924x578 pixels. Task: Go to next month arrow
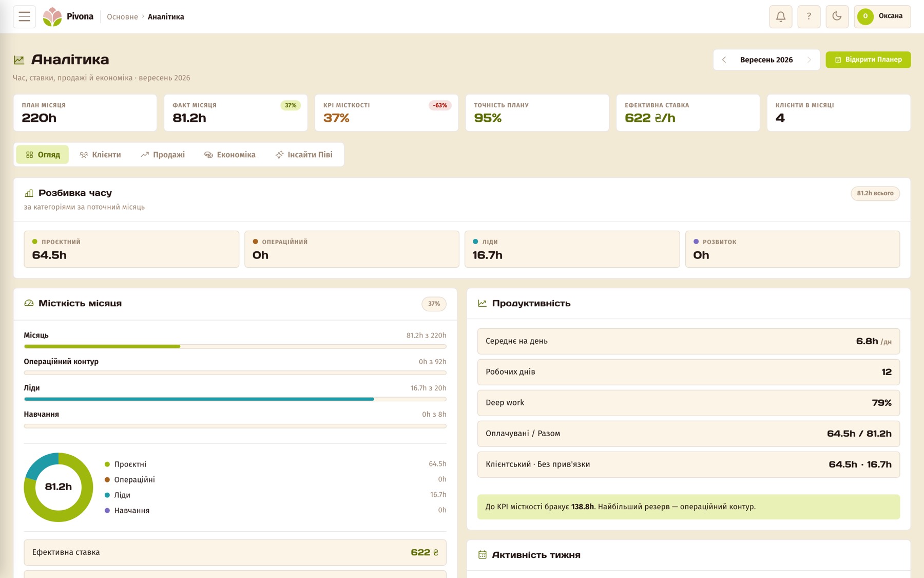[x=809, y=60]
